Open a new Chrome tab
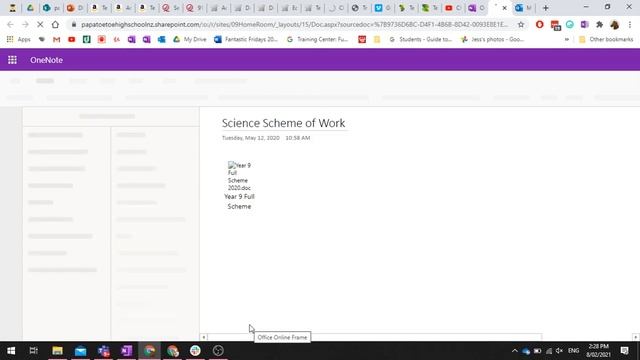This screenshot has width=640, height=360. pyautogui.click(x=546, y=8)
